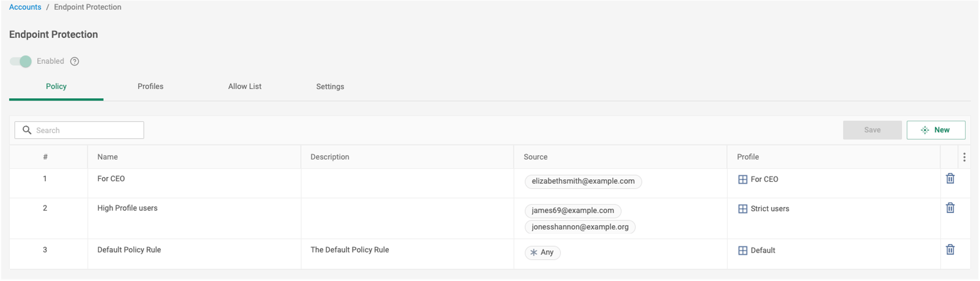Select the elizabethsmith@example.com source chip
This screenshot has width=980, height=281.
[x=583, y=181]
